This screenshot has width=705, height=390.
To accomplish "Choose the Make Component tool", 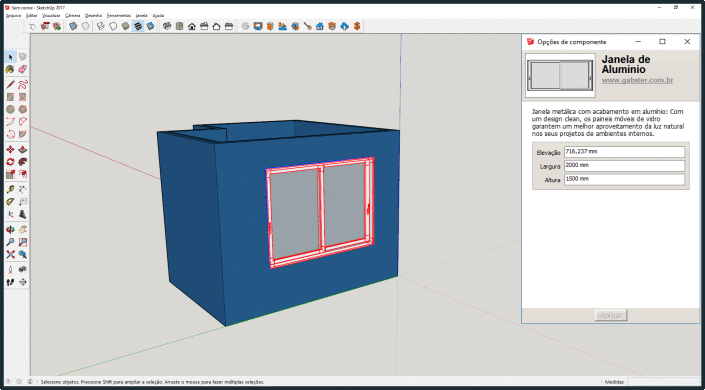I will 22,57.
